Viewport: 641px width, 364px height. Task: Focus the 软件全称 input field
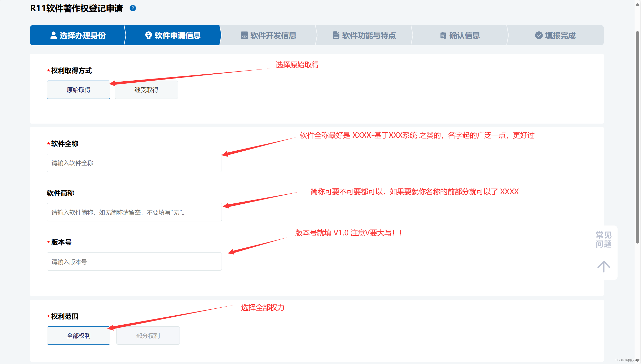click(x=134, y=163)
